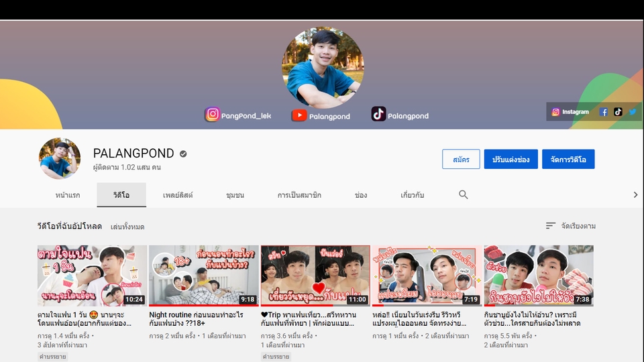Click the channel search magnifier icon
644x362 pixels.
(464, 194)
